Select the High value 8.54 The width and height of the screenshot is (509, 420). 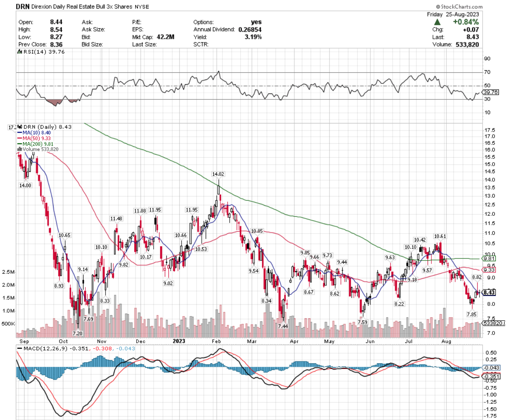(x=56, y=30)
